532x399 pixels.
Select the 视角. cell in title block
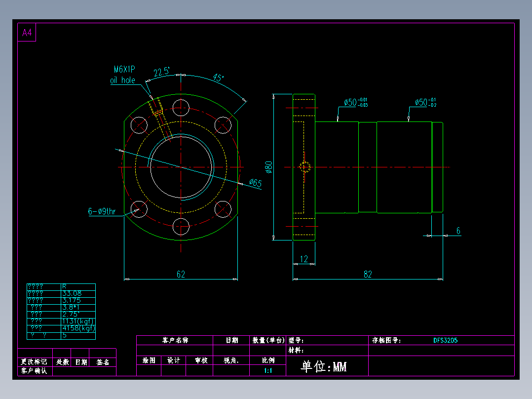231,360
